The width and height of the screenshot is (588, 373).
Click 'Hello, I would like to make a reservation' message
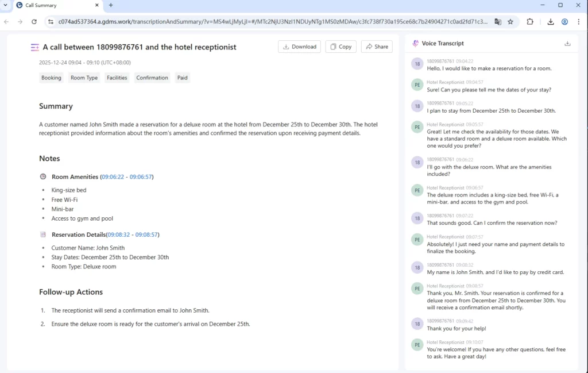(x=489, y=68)
